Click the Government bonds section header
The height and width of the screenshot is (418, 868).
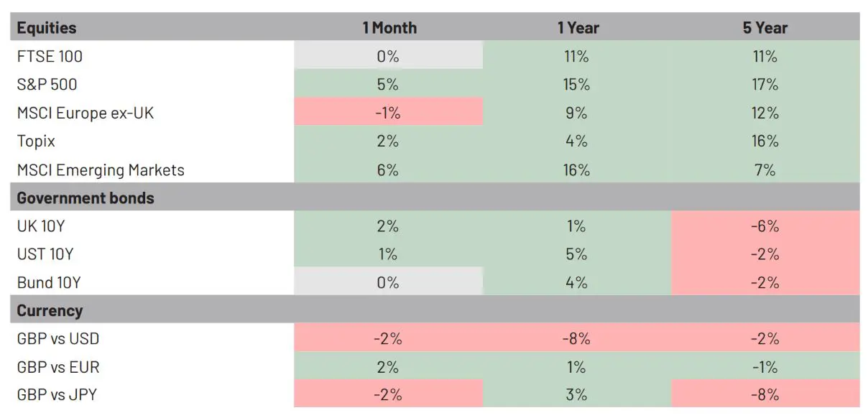[x=86, y=198]
